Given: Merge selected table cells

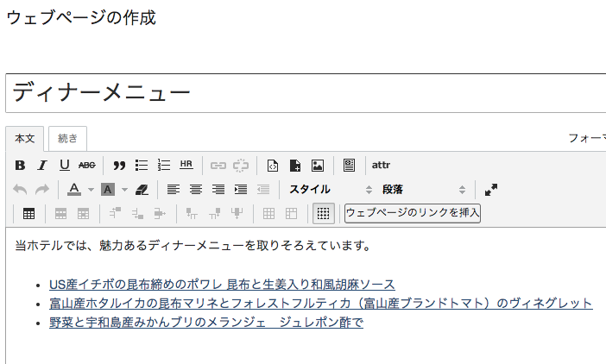Looking at the screenshot, I should click(x=291, y=213).
